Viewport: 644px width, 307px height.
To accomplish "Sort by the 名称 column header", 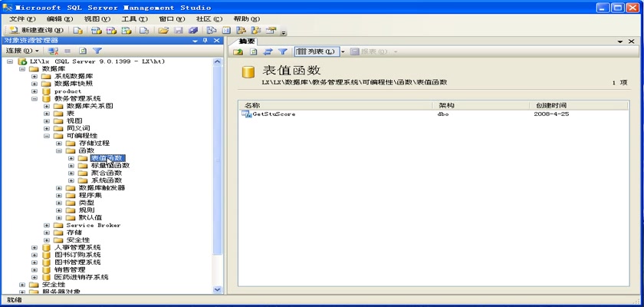I will pos(335,106).
